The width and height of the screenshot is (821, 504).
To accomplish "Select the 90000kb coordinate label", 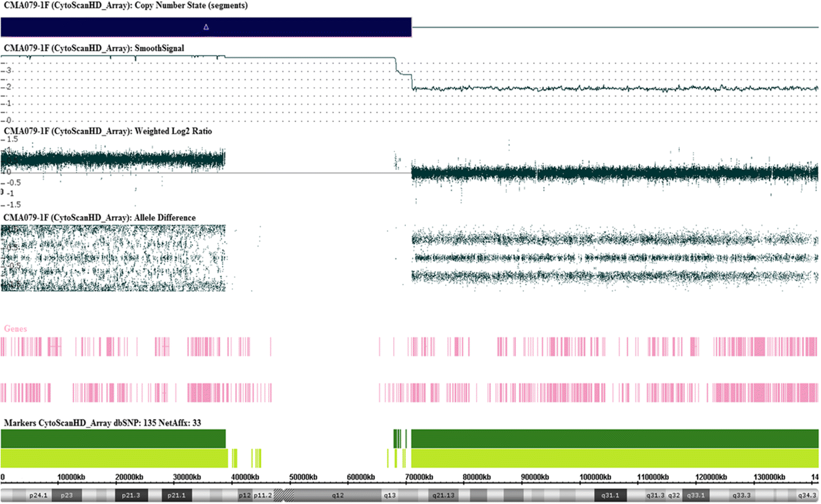I will 535,477.
